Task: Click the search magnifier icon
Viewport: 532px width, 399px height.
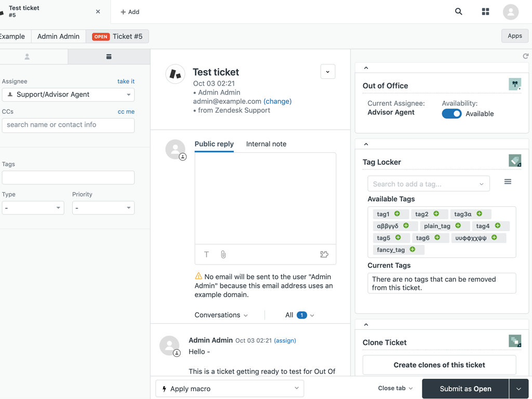Action: (459, 11)
